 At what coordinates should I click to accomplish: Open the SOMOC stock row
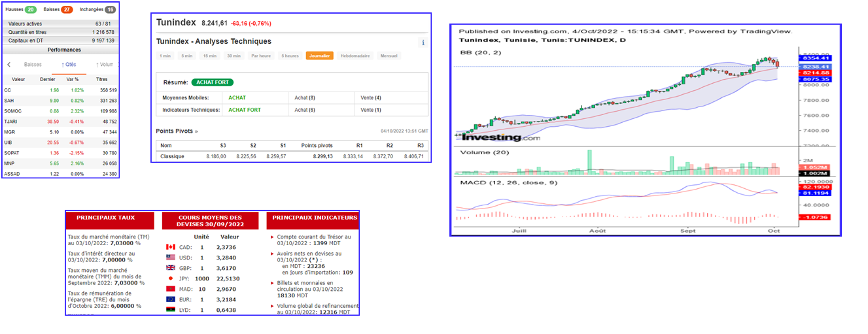click(12, 111)
